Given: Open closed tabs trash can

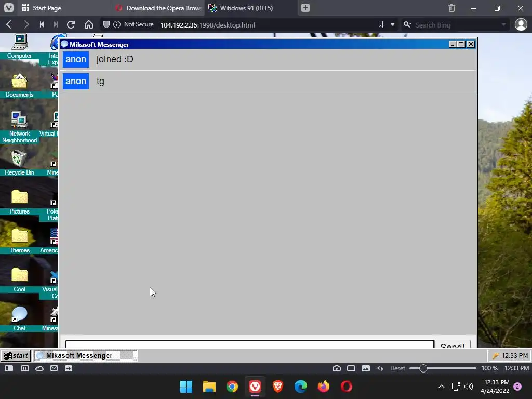Looking at the screenshot, I should point(451,8).
